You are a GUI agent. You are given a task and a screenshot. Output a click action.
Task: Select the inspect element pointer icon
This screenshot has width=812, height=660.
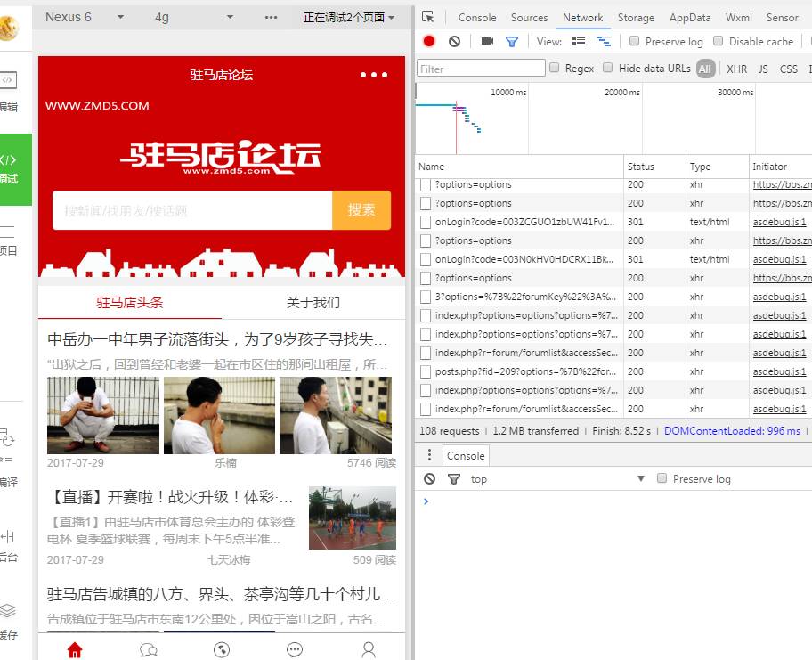coord(428,17)
